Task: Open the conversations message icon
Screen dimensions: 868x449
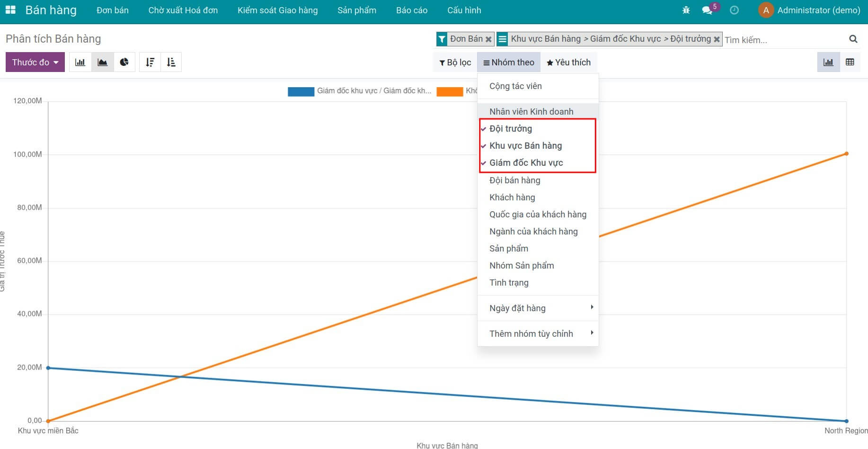Action: coord(707,10)
